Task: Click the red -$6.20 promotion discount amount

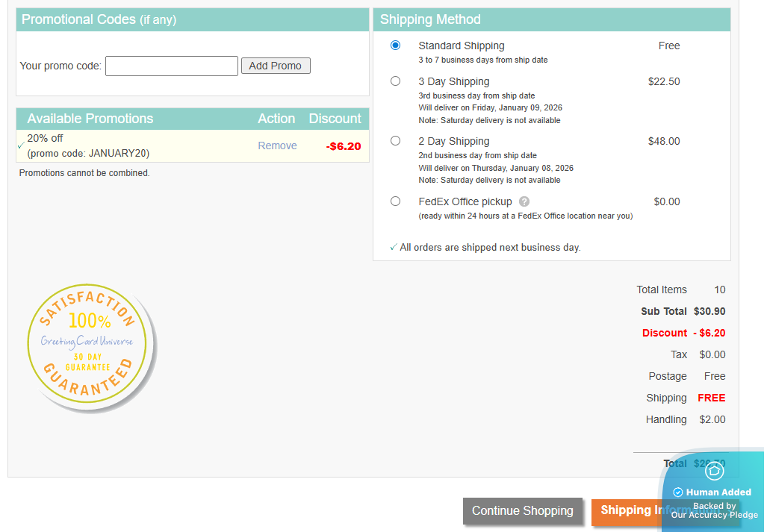Action: (344, 146)
